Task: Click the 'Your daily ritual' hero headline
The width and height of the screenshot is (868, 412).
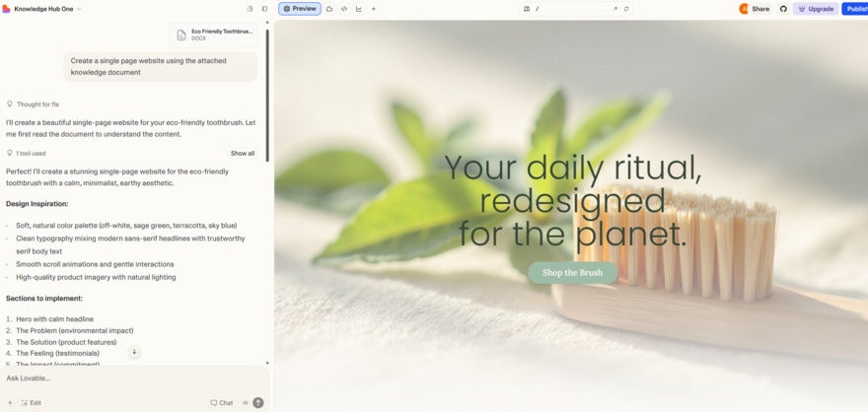Action: (x=573, y=200)
